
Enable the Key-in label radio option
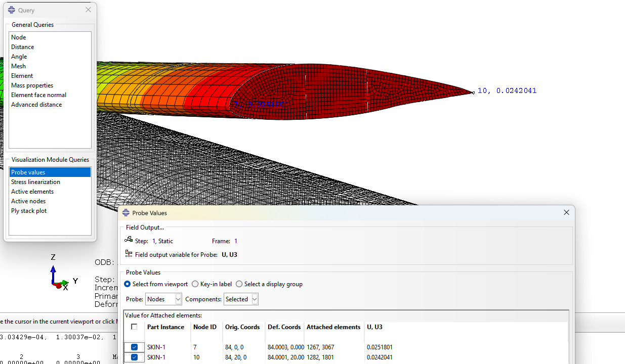tap(195, 284)
